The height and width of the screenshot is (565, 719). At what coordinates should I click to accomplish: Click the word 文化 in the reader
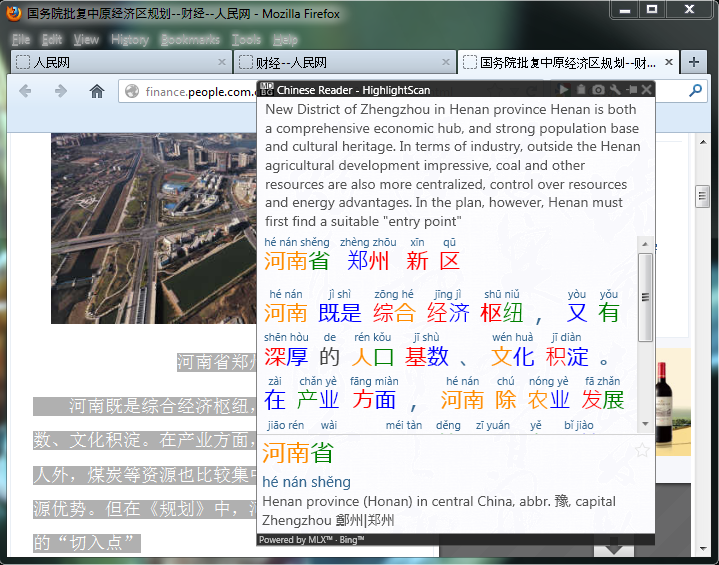click(x=513, y=356)
